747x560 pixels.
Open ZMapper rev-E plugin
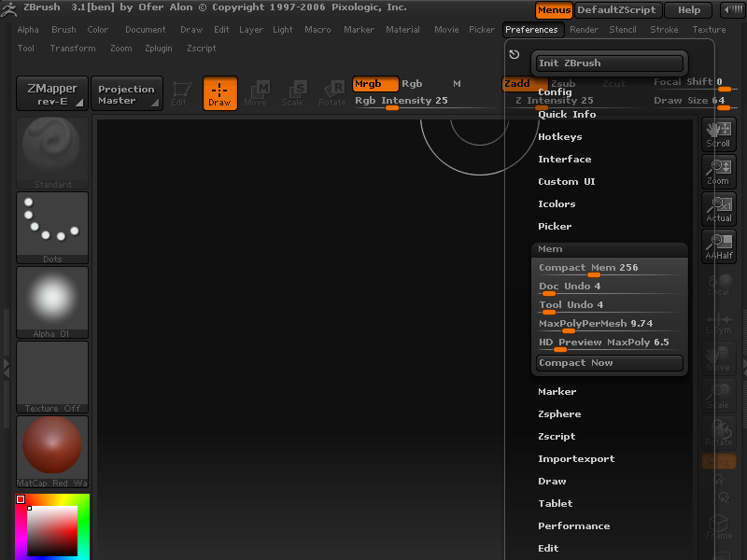[52, 94]
